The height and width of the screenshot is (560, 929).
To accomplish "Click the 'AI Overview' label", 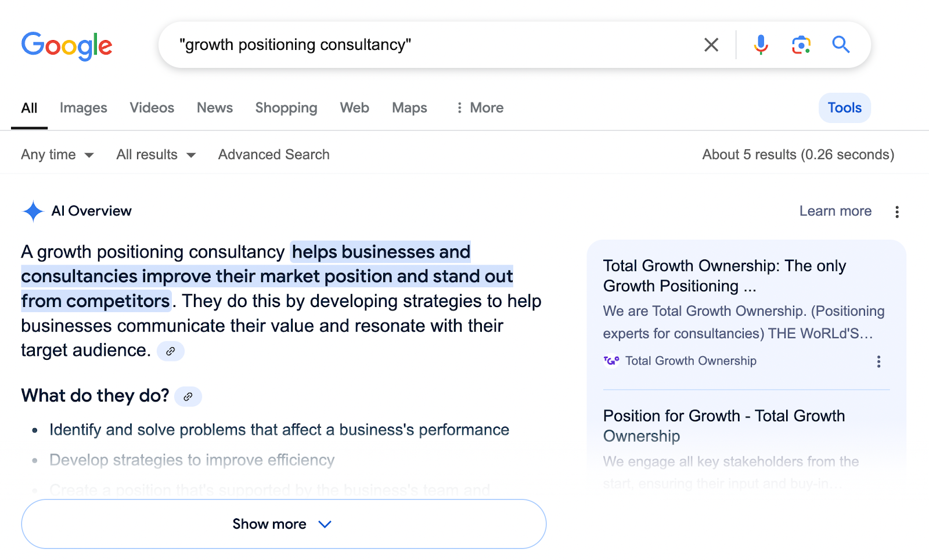I will [x=92, y=211].
